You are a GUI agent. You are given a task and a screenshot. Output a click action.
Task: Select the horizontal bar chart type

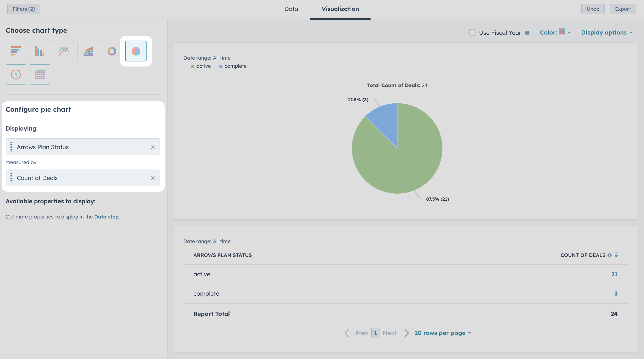(16, 51)
